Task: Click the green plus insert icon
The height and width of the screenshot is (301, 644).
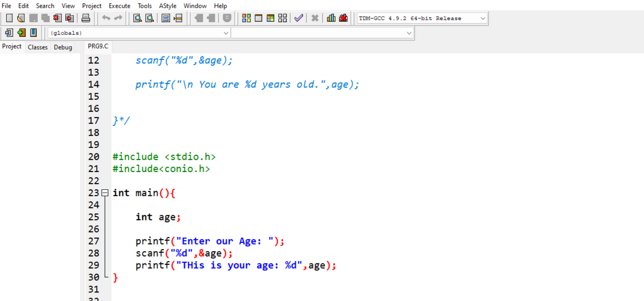Action: (21, 33)
